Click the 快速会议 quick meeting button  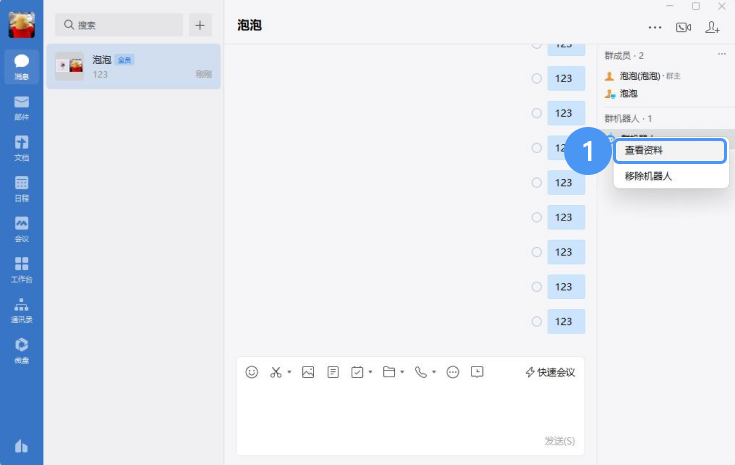click(550, 372)
